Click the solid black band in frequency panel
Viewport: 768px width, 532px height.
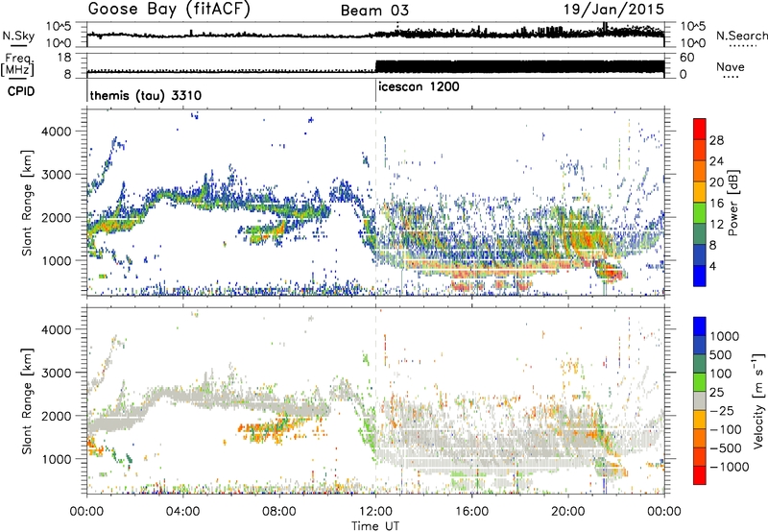519,66
